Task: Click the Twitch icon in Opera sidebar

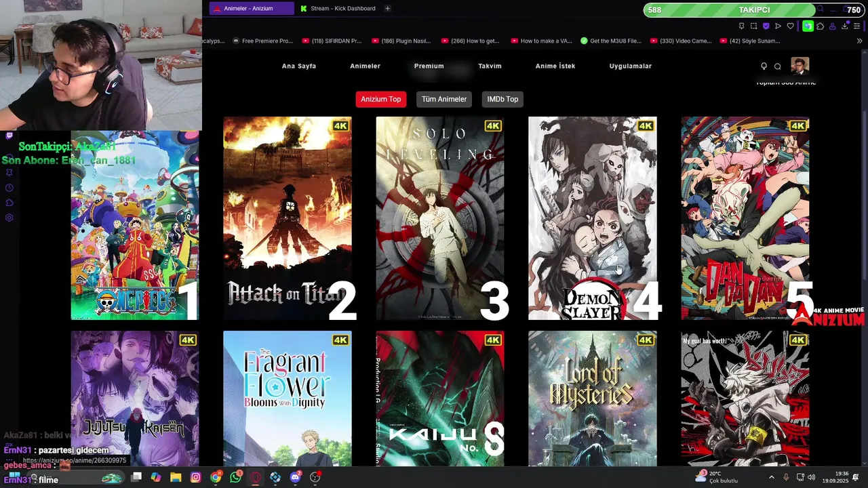Action: click(9, 136)
